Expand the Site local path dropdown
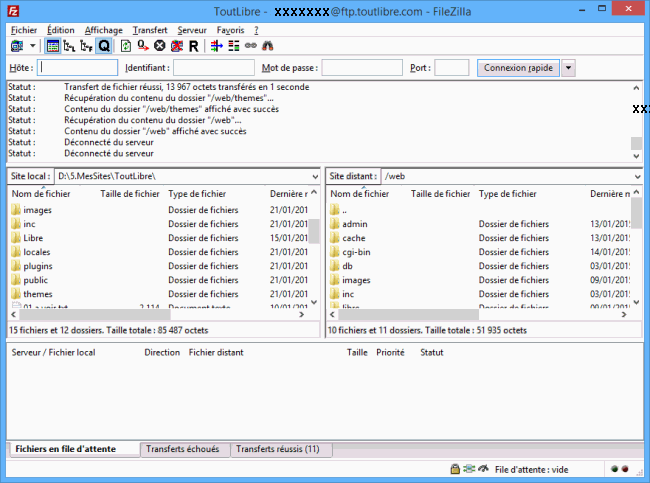 [315, 177]
